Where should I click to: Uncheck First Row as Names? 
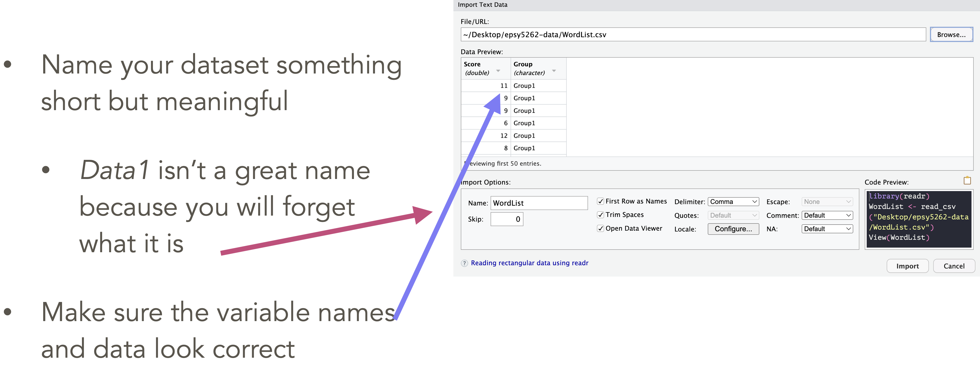point(600,201)
